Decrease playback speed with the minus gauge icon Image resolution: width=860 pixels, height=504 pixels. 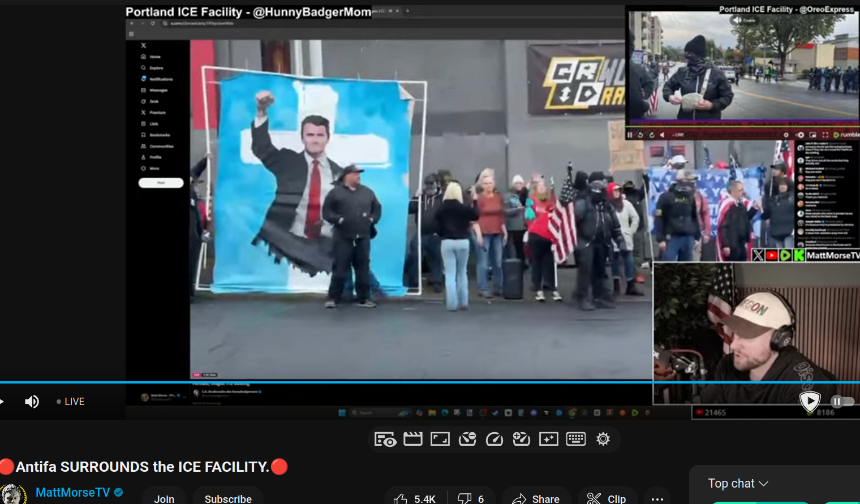coord(467,439)
